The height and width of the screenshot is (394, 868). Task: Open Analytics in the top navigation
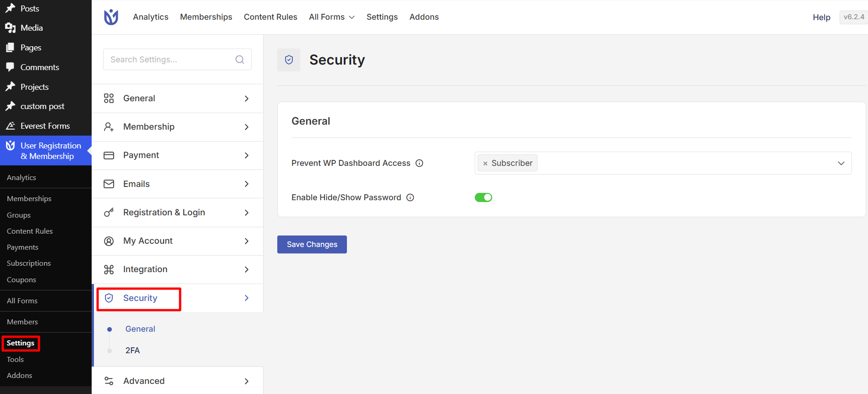pyautogui.click(x=151, y=17)
